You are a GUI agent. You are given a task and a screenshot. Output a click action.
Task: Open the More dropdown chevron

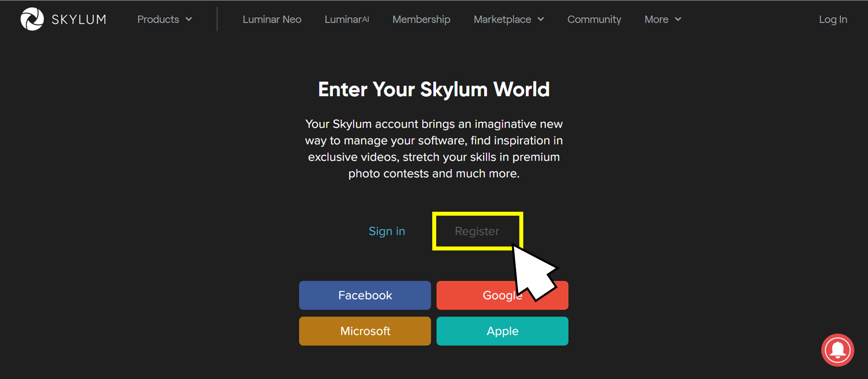pyautogui.click(x=678, y=19)
